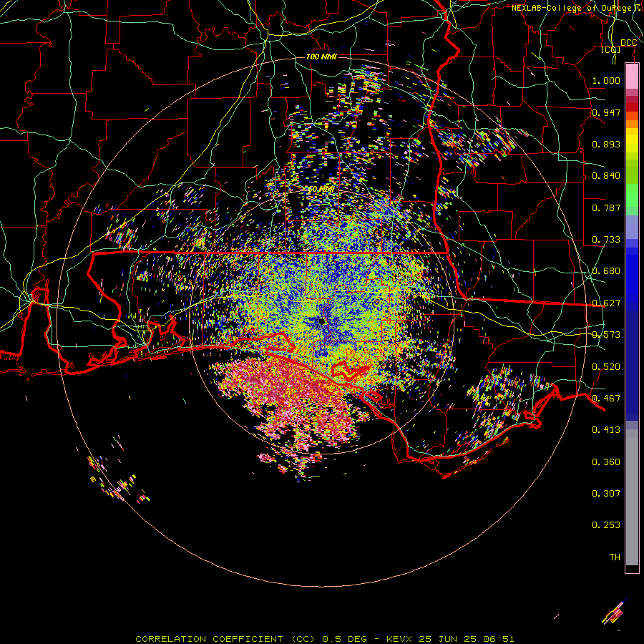The image size is (644, 644).
Task: Select the 0.733 color scale value
Action: click(606, 240)
